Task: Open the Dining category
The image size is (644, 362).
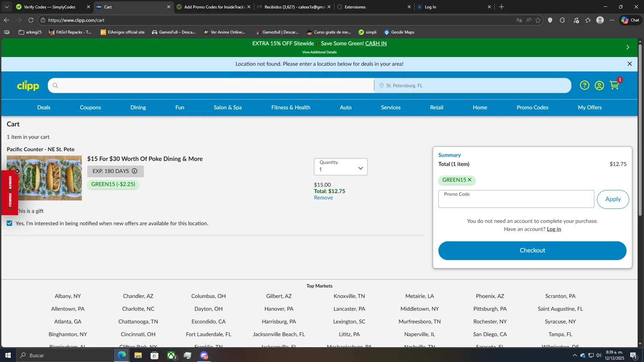Action: (138, 107)
